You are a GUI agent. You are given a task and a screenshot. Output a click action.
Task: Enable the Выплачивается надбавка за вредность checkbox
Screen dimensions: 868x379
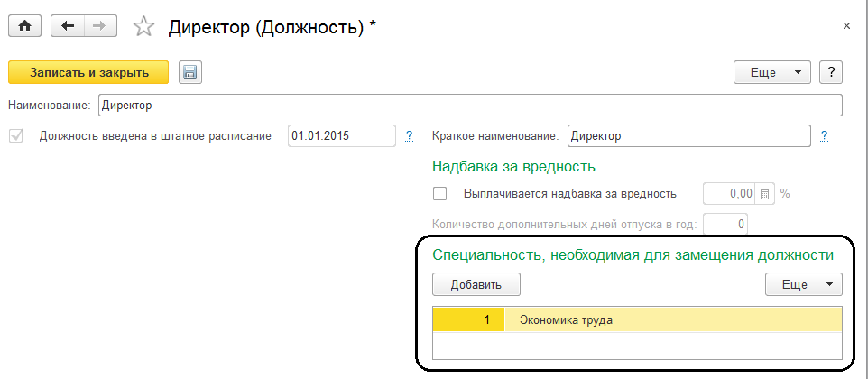440,193
